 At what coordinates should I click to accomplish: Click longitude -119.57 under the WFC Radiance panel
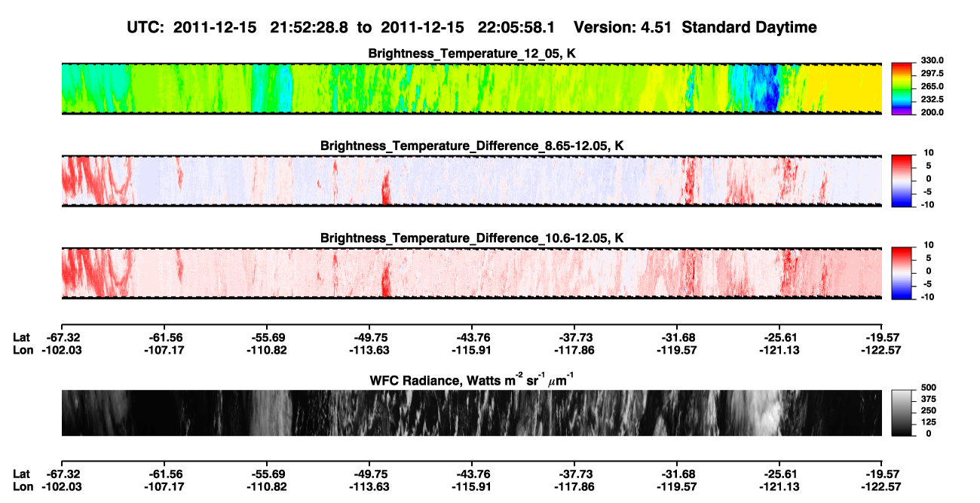[x=678, y=487]
